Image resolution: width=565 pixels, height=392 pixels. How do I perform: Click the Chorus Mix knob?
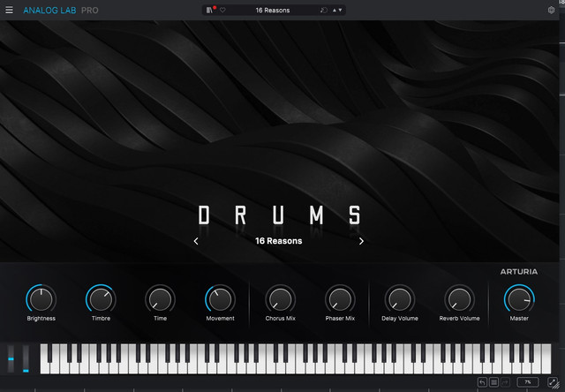click(x=281, y=298)
